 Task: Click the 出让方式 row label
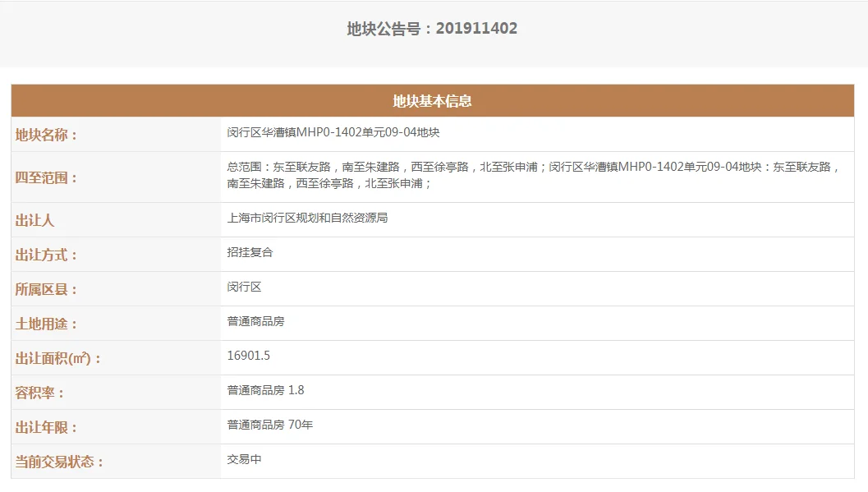(x=46, y=255)
